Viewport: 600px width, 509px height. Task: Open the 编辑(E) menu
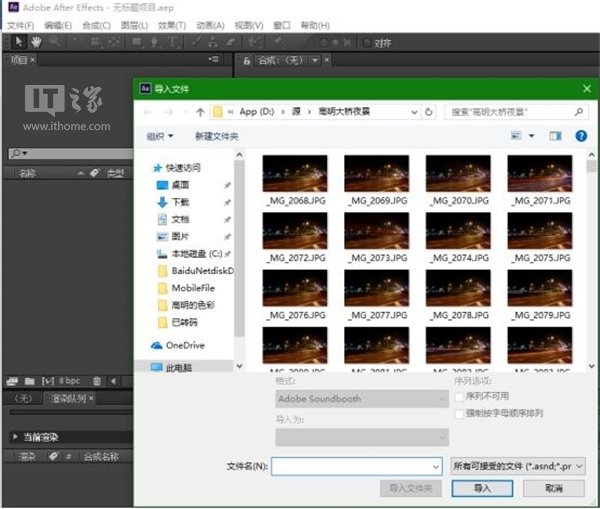click(x=58, y=26)
